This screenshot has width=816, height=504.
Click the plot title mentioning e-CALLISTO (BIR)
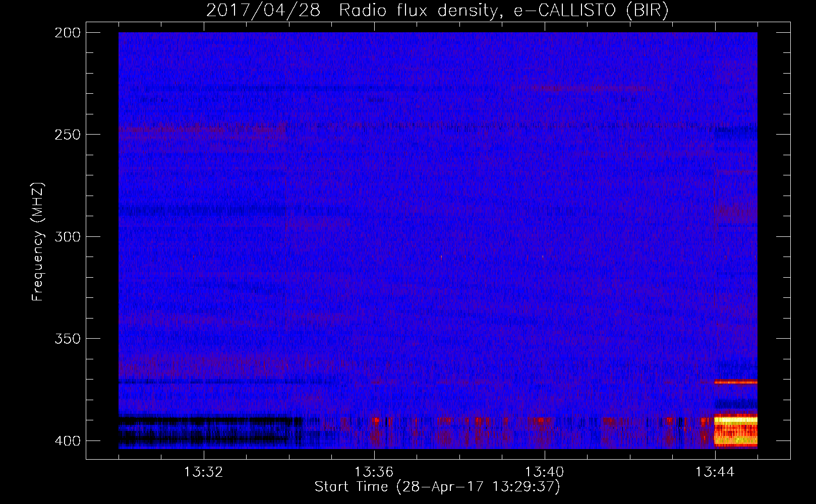437,10
